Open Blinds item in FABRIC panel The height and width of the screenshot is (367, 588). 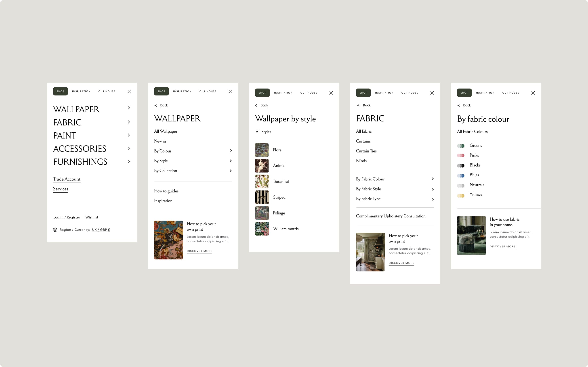[361, 161]
